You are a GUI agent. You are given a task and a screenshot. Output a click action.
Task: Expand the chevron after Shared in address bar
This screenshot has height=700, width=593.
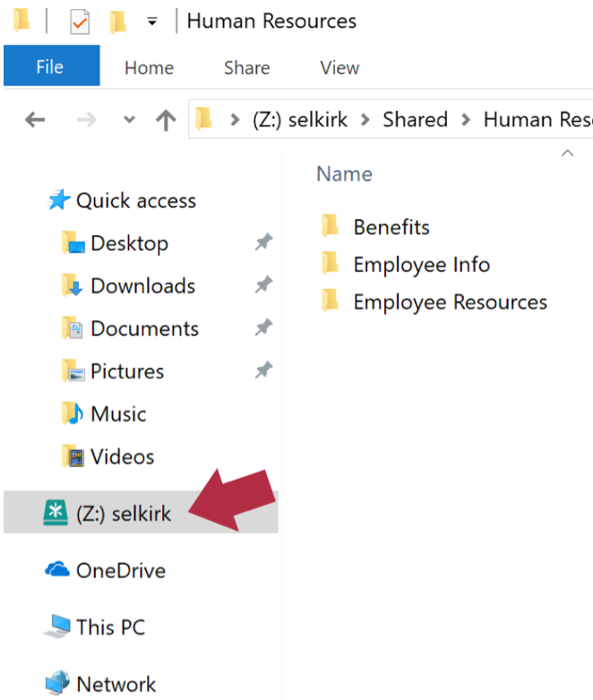(x=466, y=120)
